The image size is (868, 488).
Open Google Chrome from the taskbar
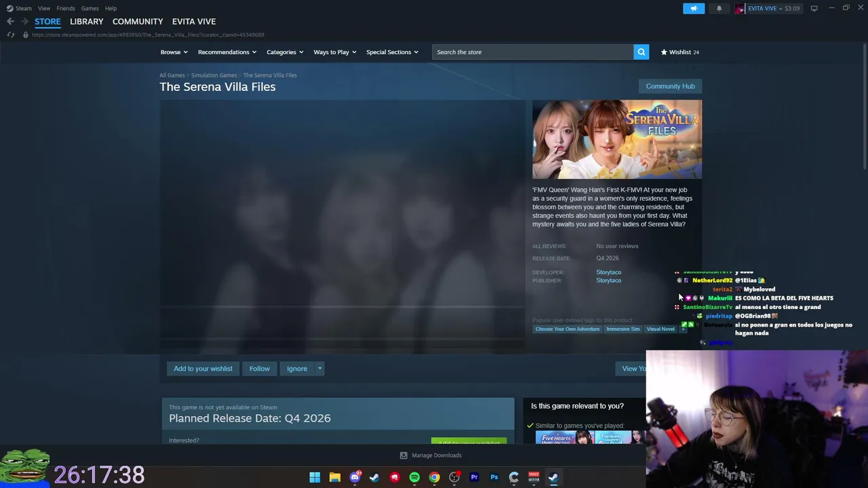tap(434, 477)
